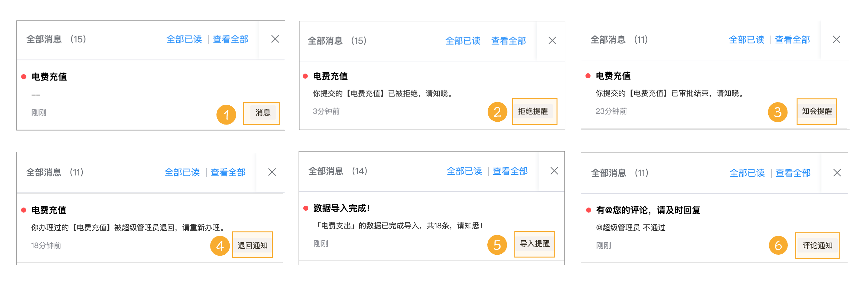Click 全部已读 in the data import panel

point(464,171)
